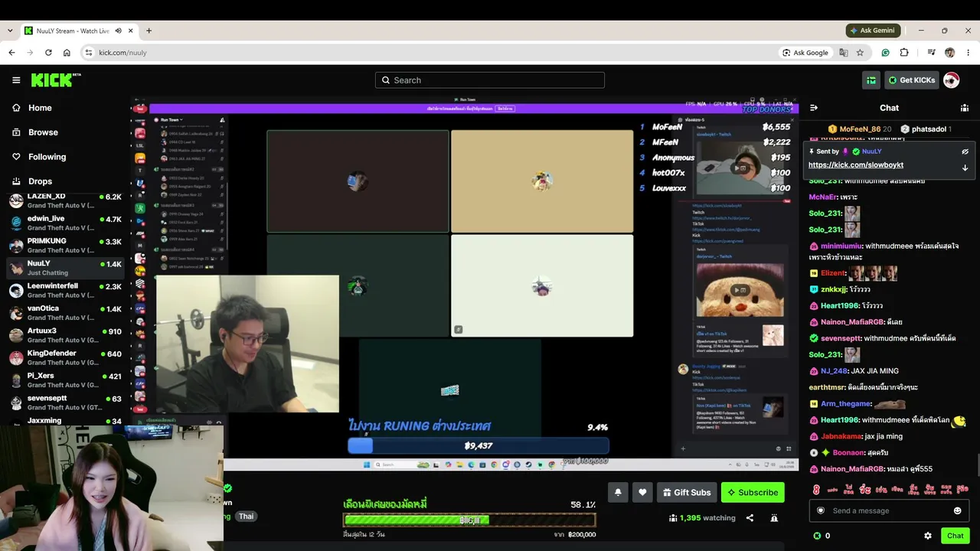Open the media controls icon in toolbar

[931, 53]
